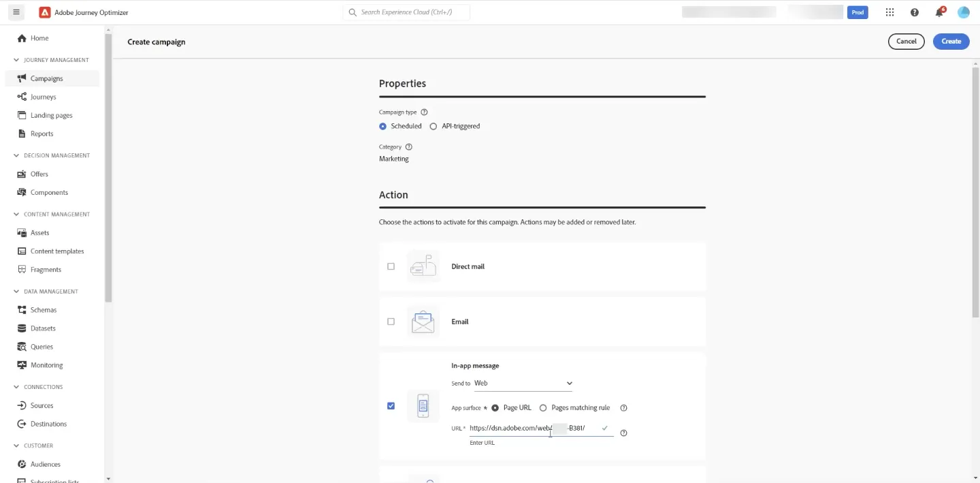980x483 pixels.
Task: Click the Home house icon in sidebar
Action: pyautogui.click(x=22, y=38)
